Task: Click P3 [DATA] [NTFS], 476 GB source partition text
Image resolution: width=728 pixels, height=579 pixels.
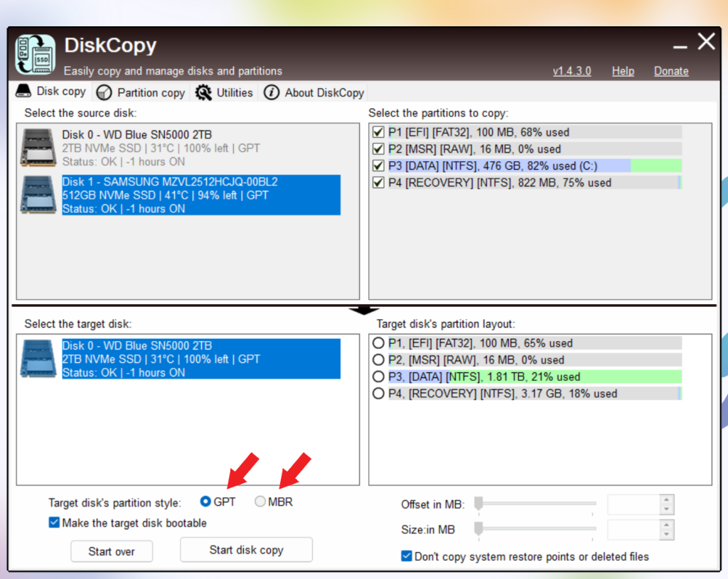Action: point(493,166)
